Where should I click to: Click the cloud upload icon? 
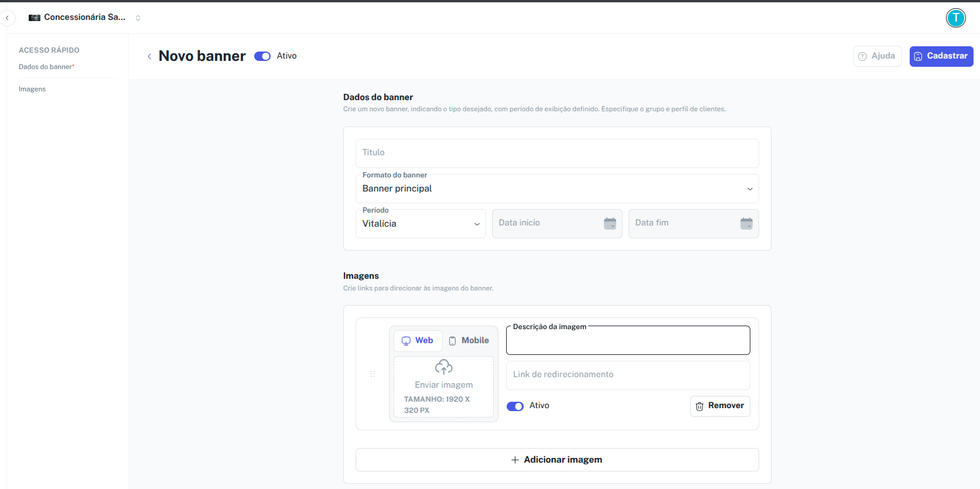443,367
